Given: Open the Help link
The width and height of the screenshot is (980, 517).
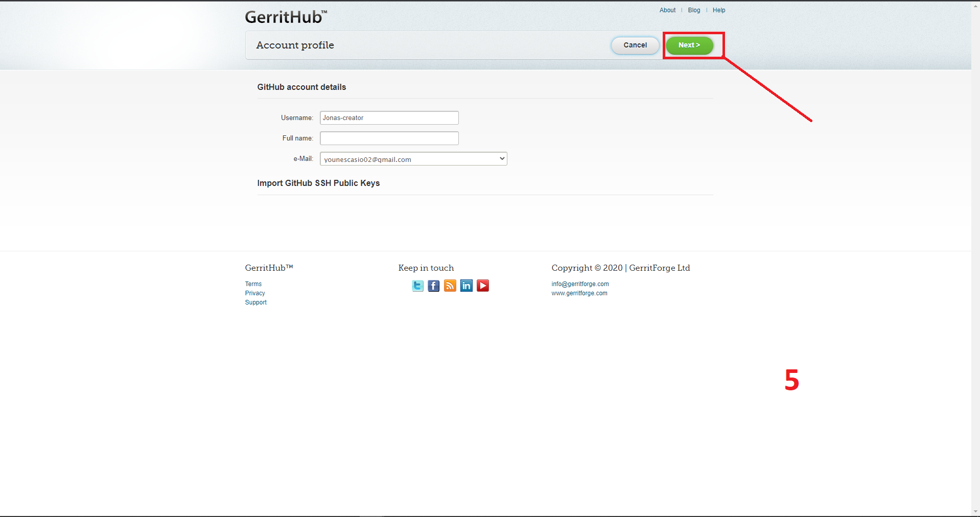Looking at the screenshot, I should (x=719, y=10).
